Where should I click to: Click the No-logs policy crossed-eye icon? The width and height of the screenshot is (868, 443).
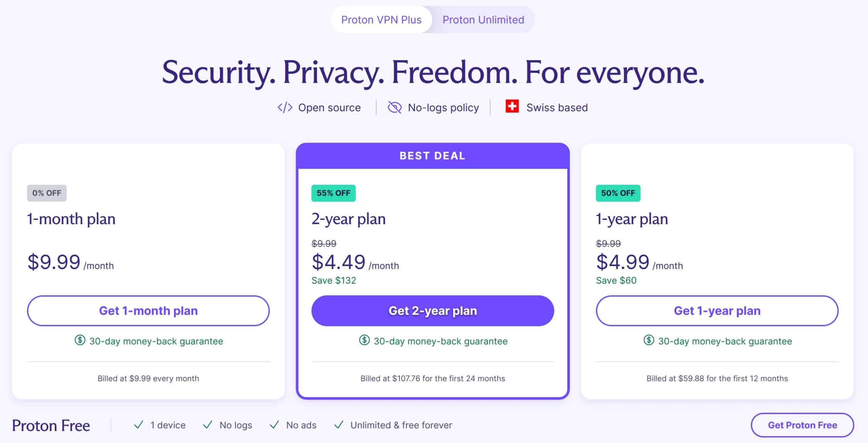click(395, 107)
